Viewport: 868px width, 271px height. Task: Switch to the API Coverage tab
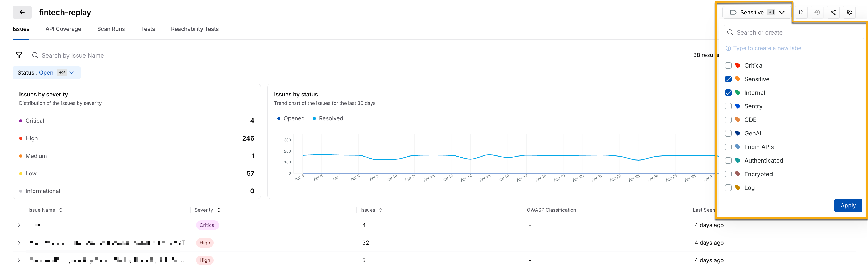coord(63,29)
